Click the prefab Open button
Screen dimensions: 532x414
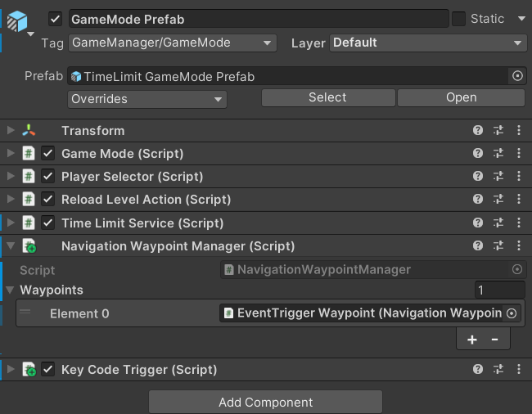click(461, 97)
